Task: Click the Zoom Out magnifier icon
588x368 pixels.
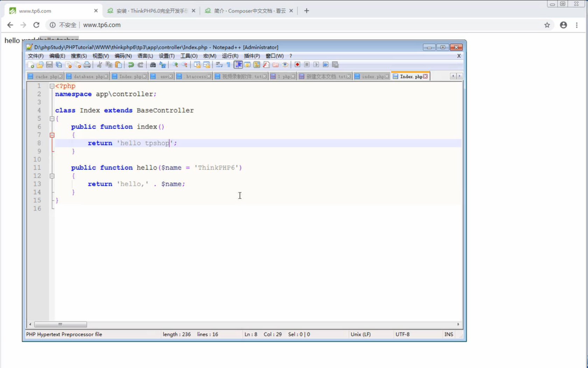Action: (184, 65)
